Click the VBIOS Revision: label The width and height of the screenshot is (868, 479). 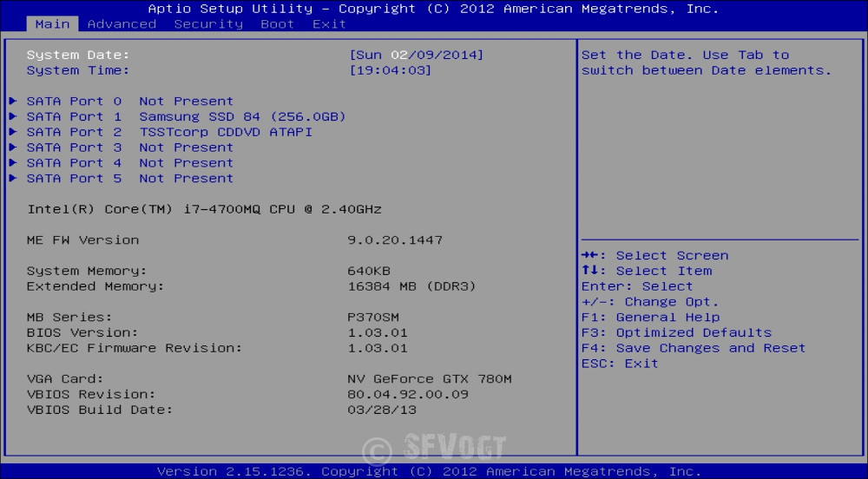click(91, 394)
